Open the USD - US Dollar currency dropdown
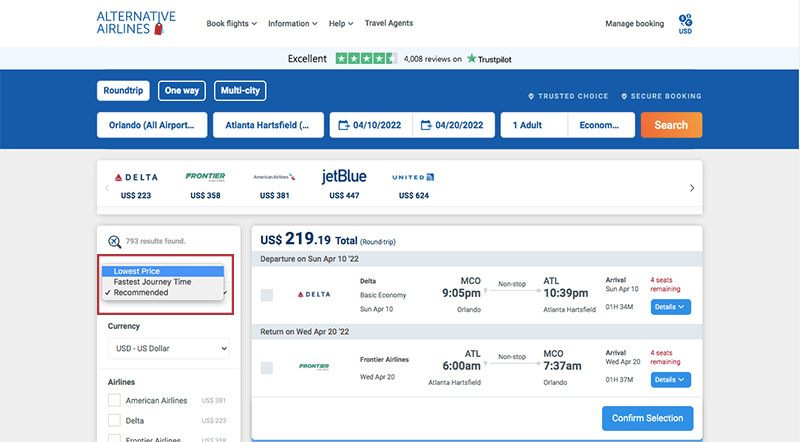Image resolution: width=800 pixels, height=442 pixels. pos(168,349)
